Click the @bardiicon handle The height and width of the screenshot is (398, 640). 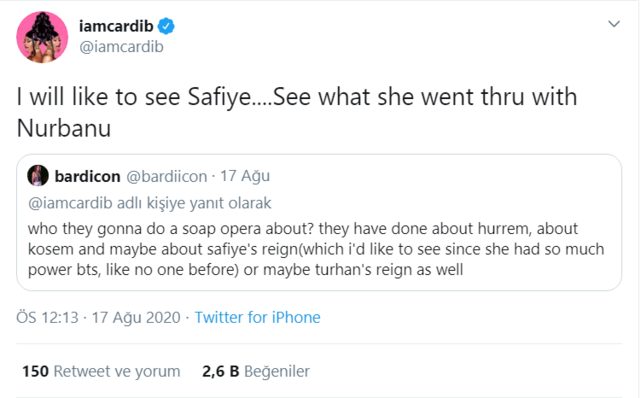point(167,176)
